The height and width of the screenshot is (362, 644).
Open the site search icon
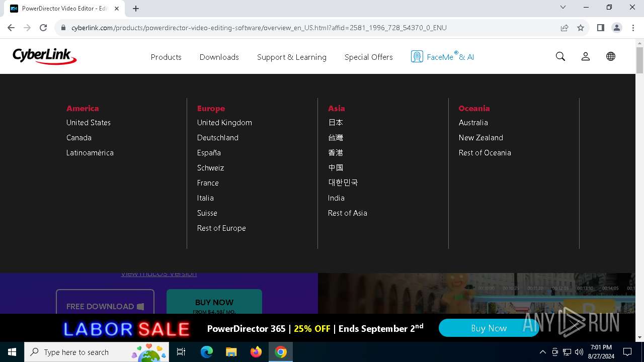560,56
